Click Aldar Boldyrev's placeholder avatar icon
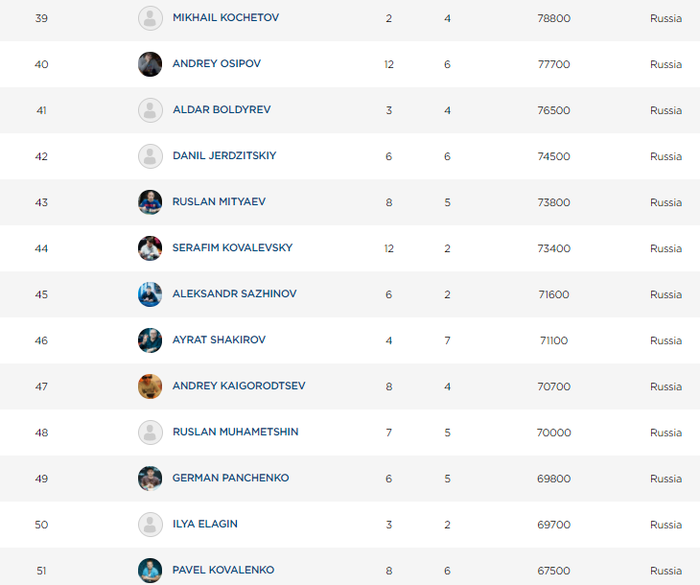 (150, 110)
